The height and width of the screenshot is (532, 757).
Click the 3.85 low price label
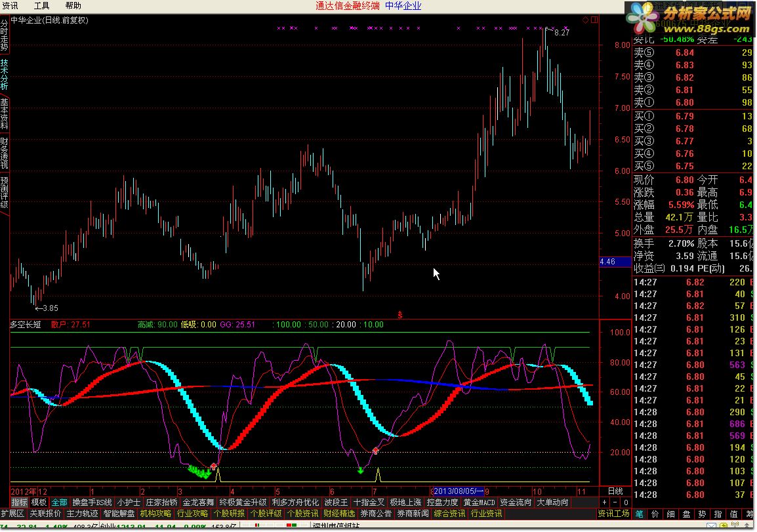51,308
